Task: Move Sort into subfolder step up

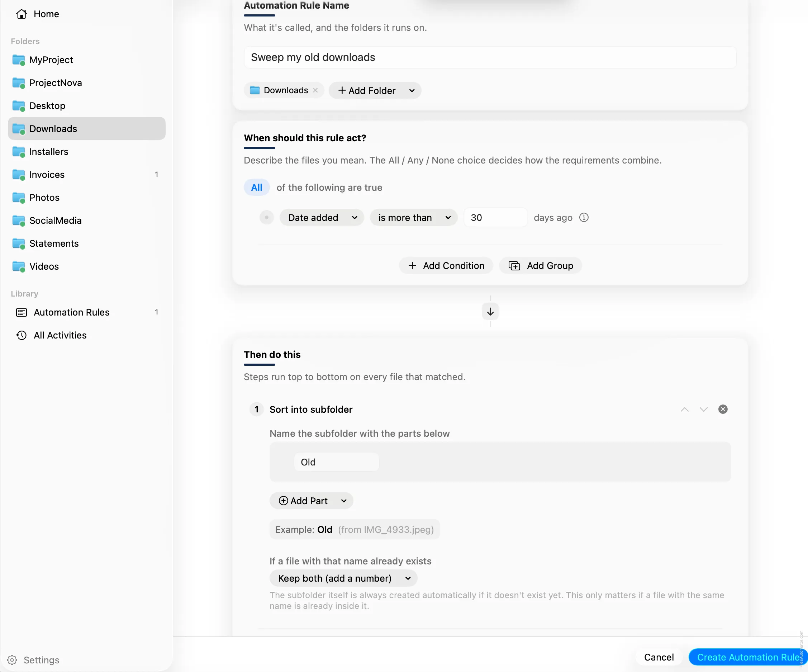Action: coord(684,409)
